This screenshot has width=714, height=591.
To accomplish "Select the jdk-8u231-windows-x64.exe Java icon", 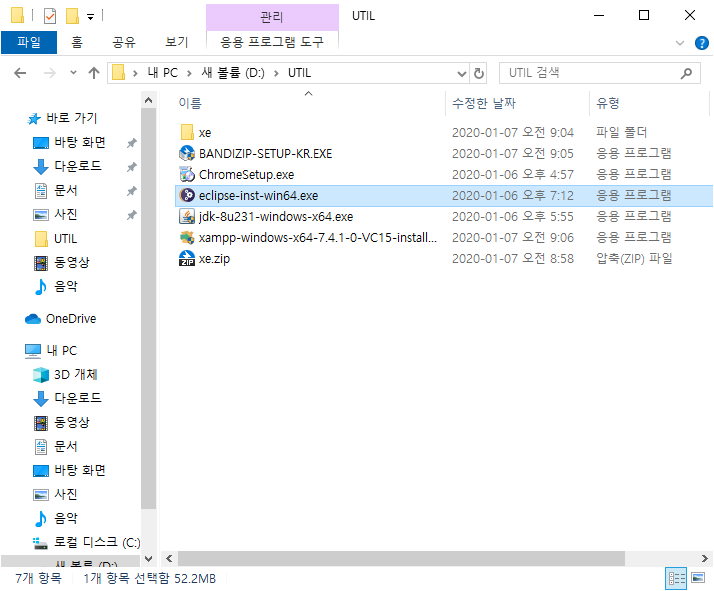I will pyautogui.click(x=187, y=216).
